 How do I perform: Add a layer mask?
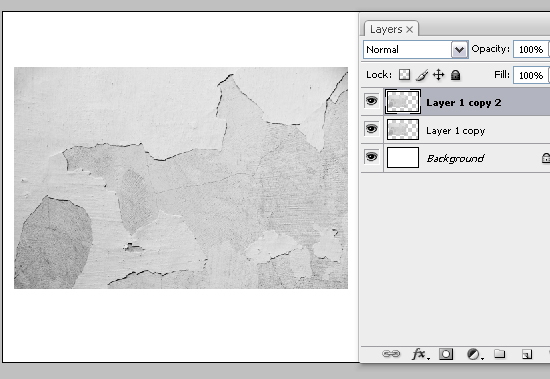pos(446,354)
